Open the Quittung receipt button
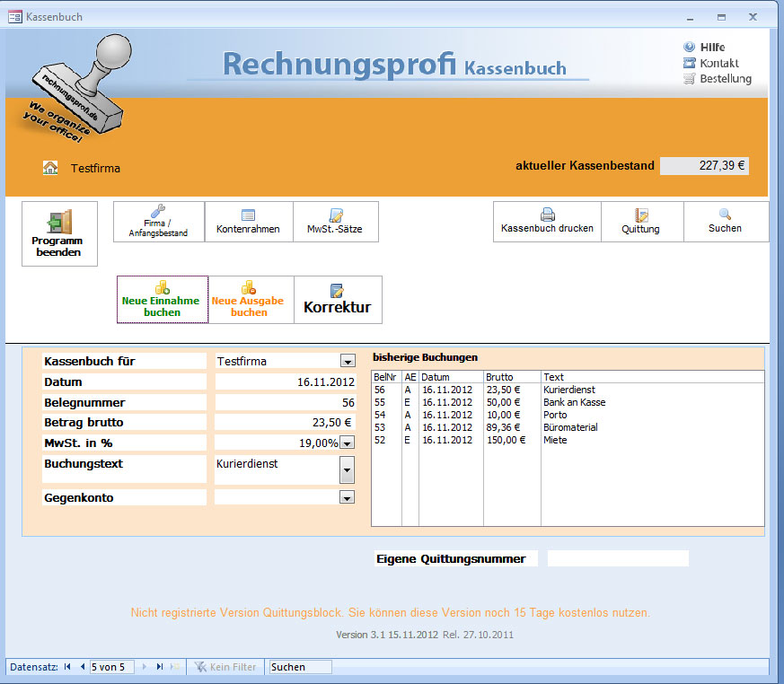The height and width of the screenshot is (684, 784). (x=641, y=222)
